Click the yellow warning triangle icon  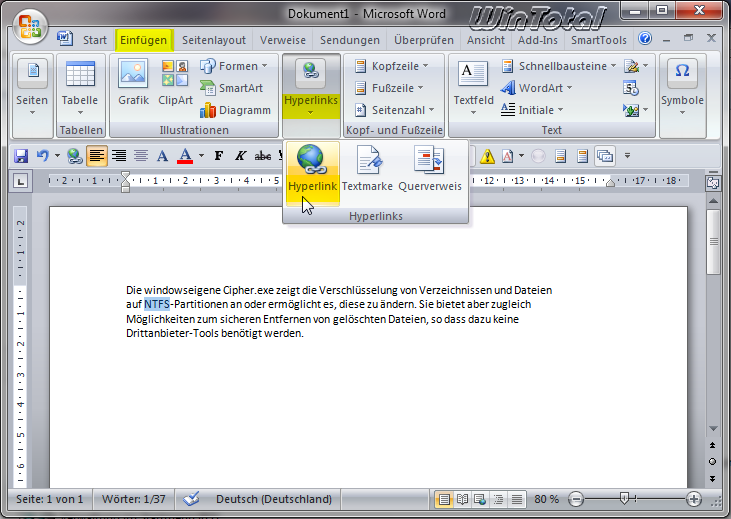(487, 156)
